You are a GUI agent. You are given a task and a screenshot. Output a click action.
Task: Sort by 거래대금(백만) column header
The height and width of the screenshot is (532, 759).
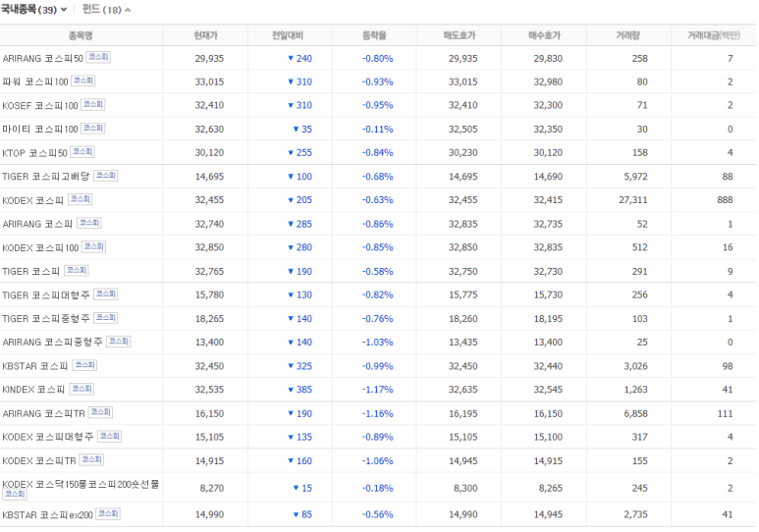(714, 35)
